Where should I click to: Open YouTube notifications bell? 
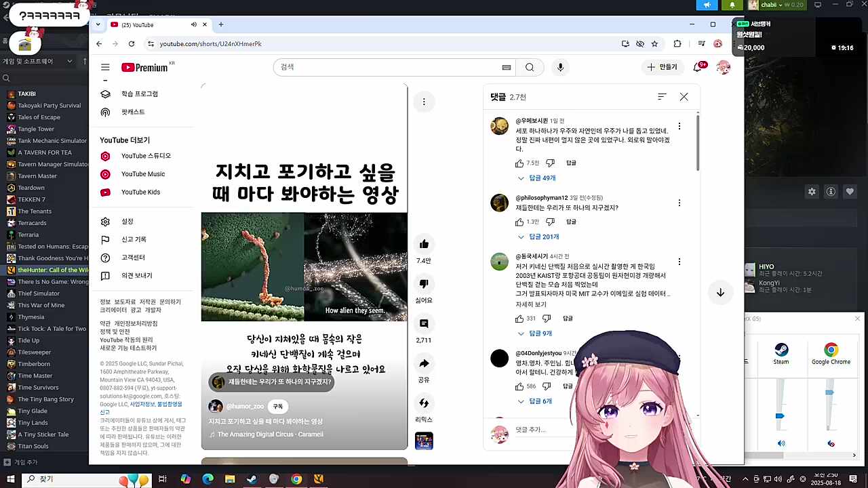(x=697, y=67)
